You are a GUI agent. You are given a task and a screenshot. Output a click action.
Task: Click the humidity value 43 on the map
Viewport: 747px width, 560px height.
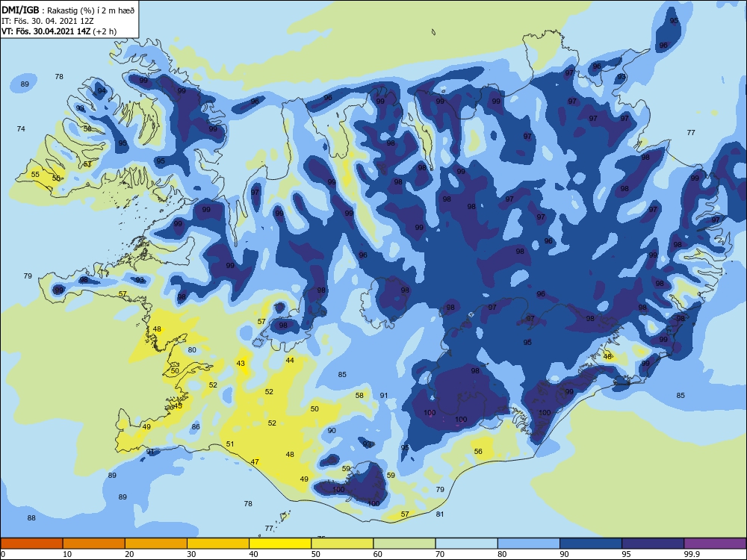point(241,364)
